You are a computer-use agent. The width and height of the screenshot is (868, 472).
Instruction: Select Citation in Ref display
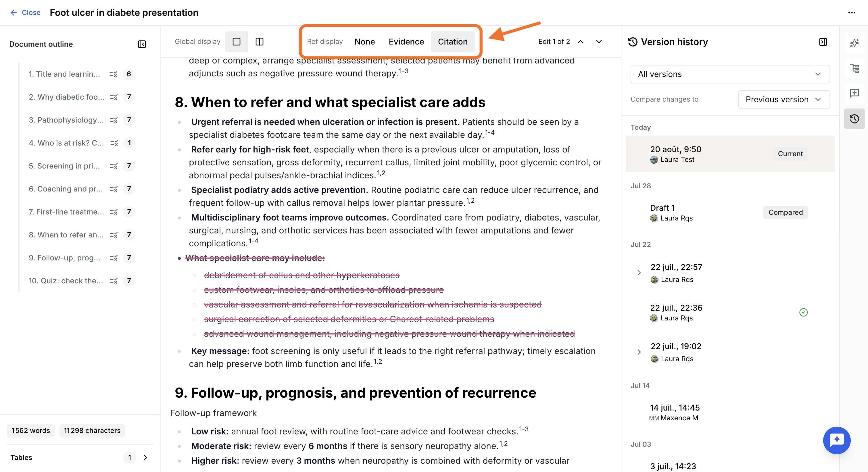[x=452, y=41]
